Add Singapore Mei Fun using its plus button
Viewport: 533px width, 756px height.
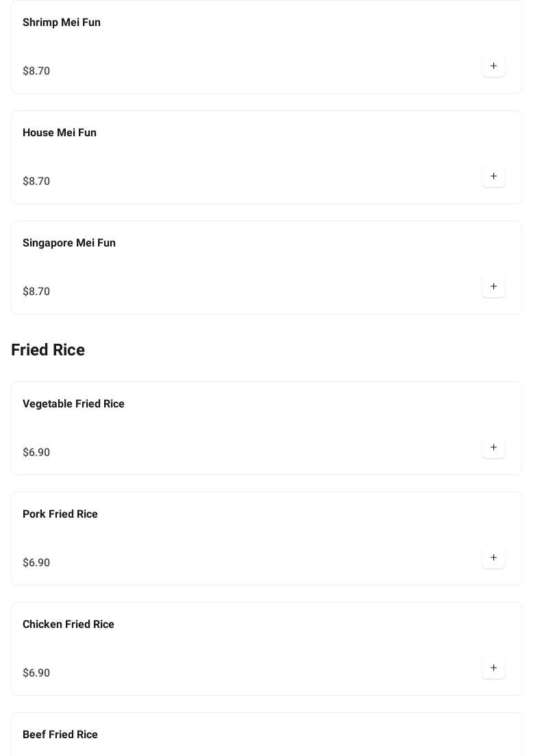pyautogui.click(x=493, y=287)
